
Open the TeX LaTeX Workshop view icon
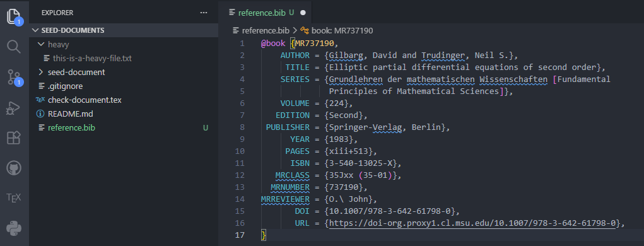[14, 198]
